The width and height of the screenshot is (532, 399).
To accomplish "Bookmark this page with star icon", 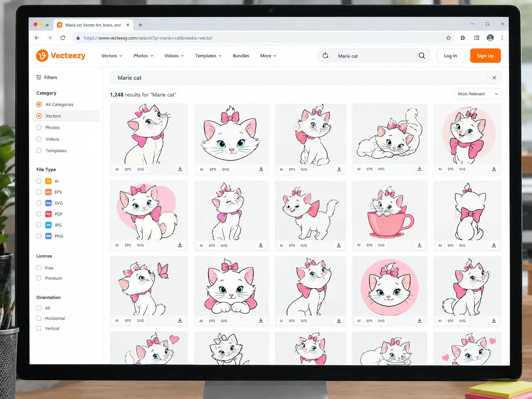I will (x=449, y=38).
